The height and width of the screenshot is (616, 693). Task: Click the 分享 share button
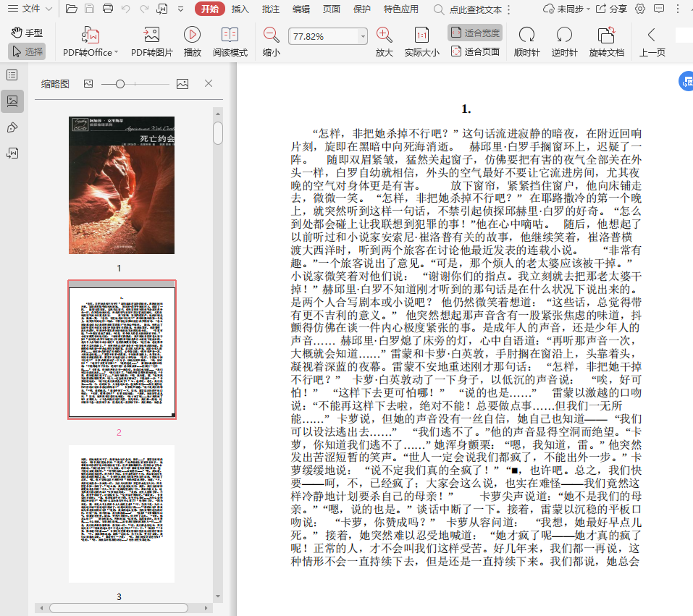611,9
